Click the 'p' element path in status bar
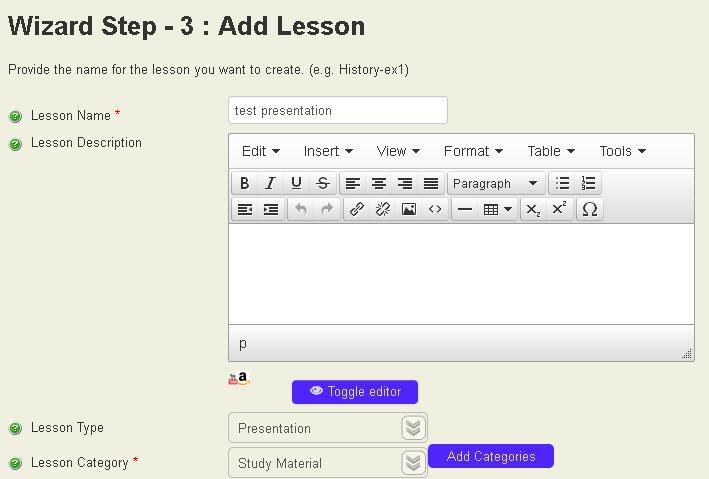This screenshot has width=709, height=479. [243, 344]
